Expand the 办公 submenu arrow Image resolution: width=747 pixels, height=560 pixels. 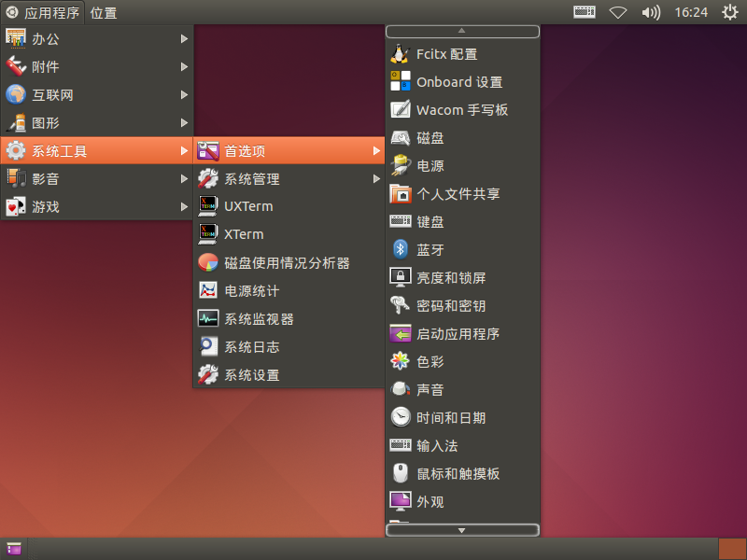coord(184,38)
